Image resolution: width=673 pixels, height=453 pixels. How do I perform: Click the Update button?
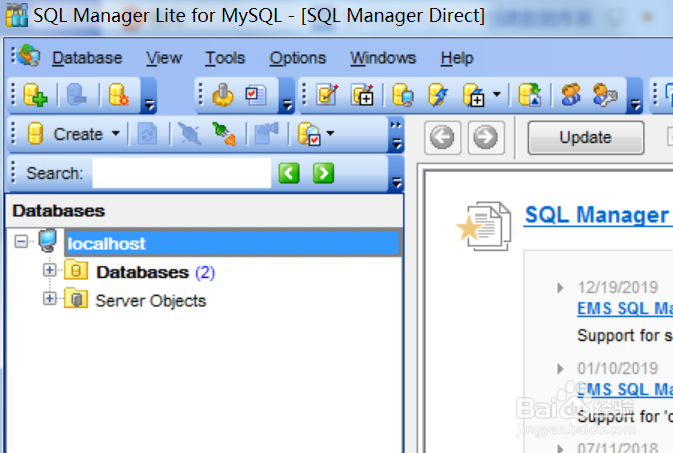click(x=585, y=137)
